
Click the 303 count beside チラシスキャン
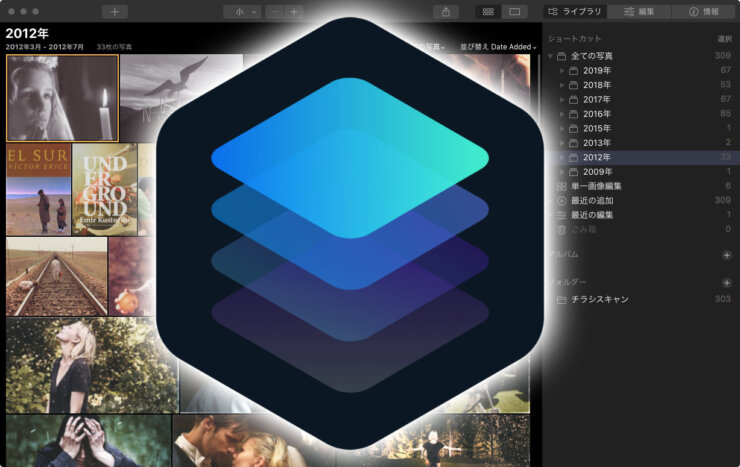[x=723, y=299]
